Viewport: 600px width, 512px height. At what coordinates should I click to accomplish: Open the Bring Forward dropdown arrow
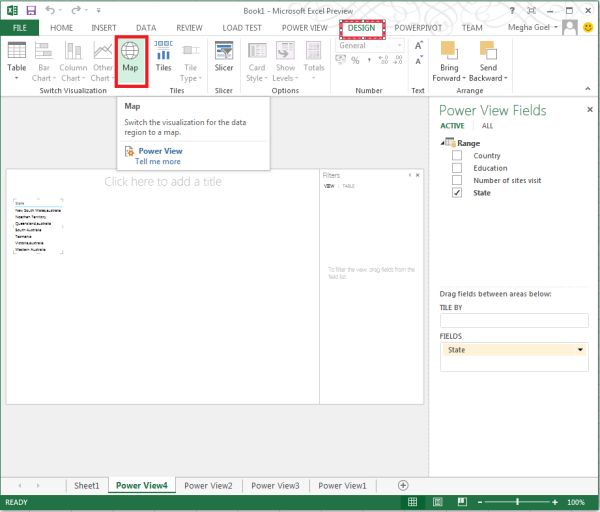click(x=464, y=78)
